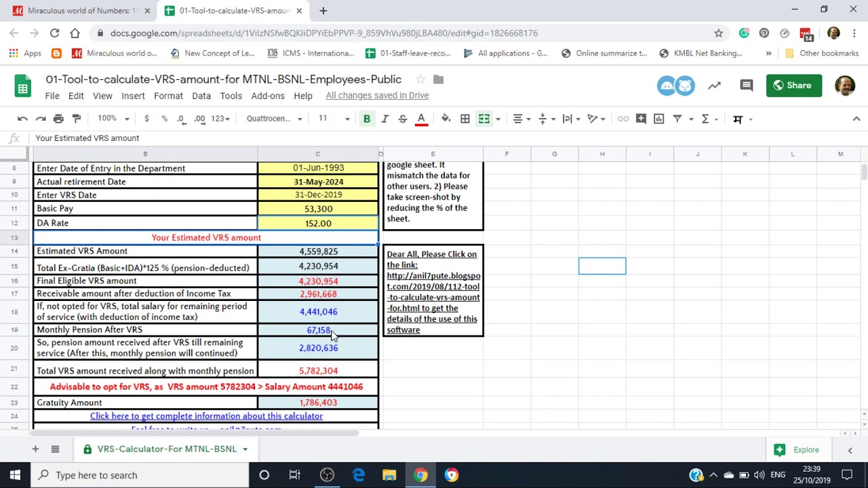Open text rotation dropdown

[595, 119]
